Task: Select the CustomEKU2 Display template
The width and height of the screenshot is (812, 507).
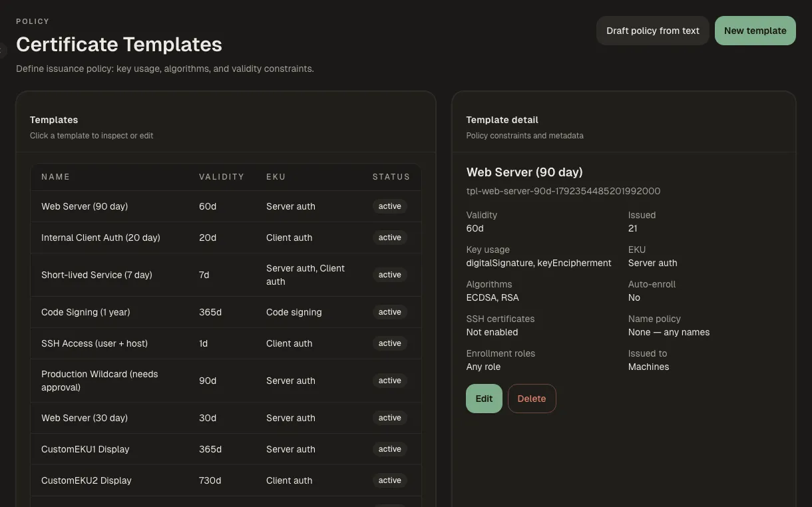Action: (x=226, y=480)
